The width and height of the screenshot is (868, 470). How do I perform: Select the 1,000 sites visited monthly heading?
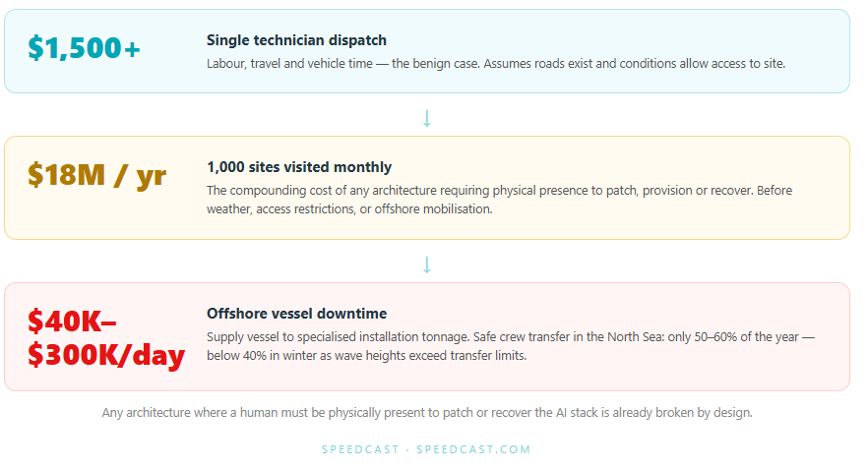point(299,167)
